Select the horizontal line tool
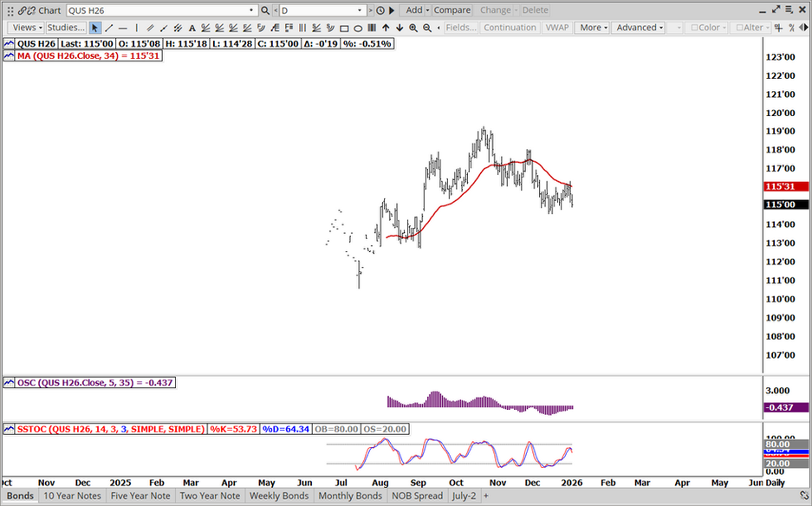 123,28
